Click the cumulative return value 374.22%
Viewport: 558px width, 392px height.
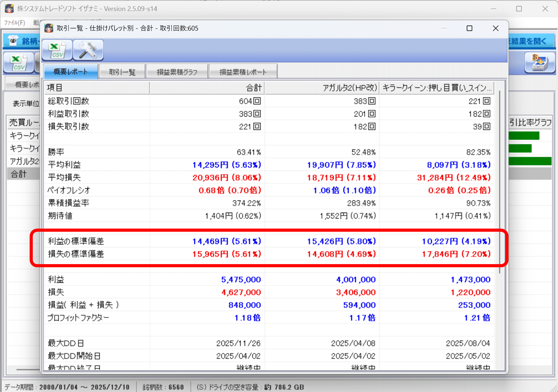point(247,203)
